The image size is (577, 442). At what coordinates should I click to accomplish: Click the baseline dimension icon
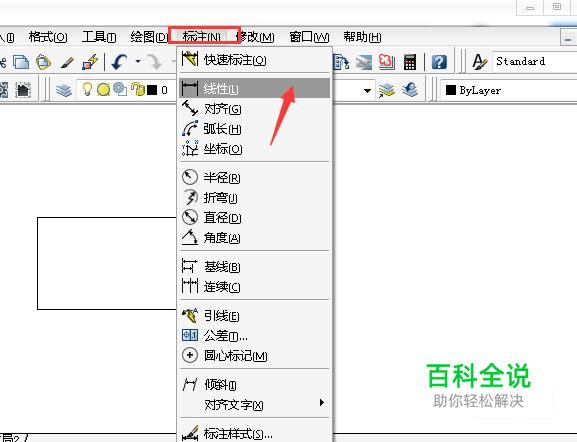pyautogui.click(x=190, y=266)
